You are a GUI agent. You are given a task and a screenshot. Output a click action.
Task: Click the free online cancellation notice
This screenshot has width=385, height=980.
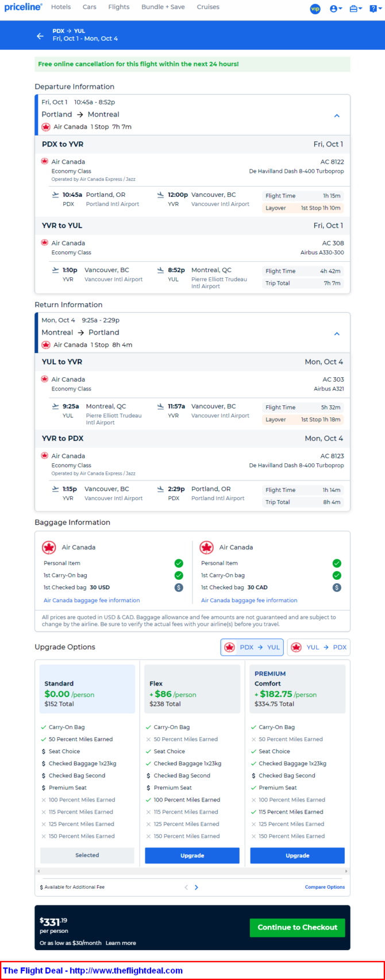192,64
